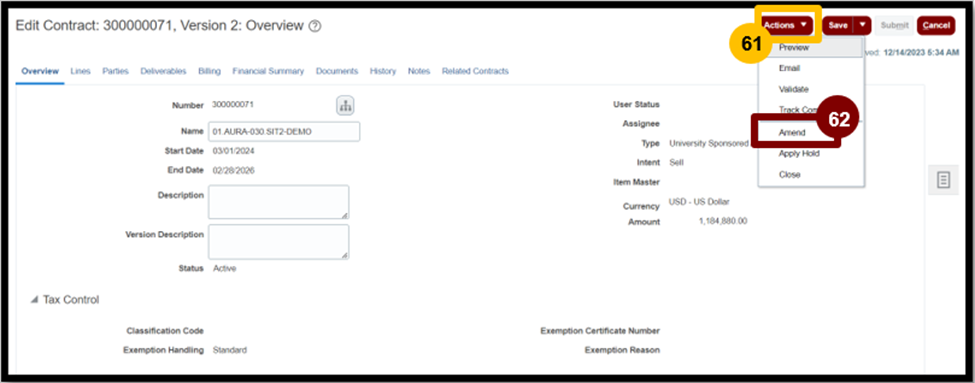The image size is (975, 383).
Task: Click the last saved timestamp 12/14/2023
Action: click(x=921, y=53)
